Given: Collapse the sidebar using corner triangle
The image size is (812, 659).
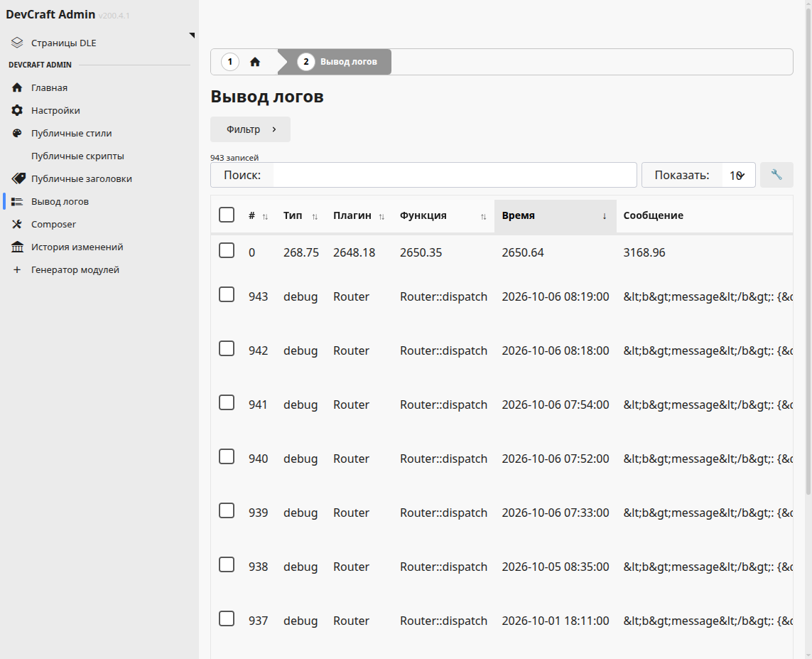Looking at the screenshot, I should click(192, 36).
